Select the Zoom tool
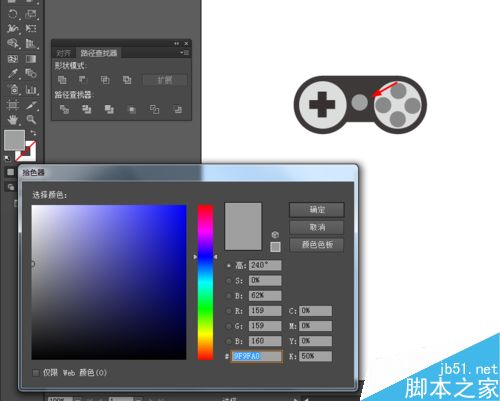 (x=31, y=119)
